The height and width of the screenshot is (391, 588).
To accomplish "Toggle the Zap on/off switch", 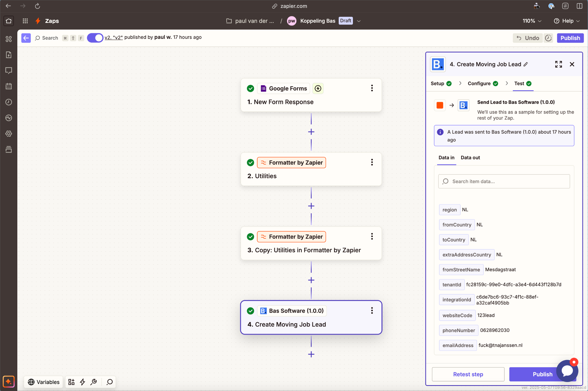I will [x=95, y=38].
